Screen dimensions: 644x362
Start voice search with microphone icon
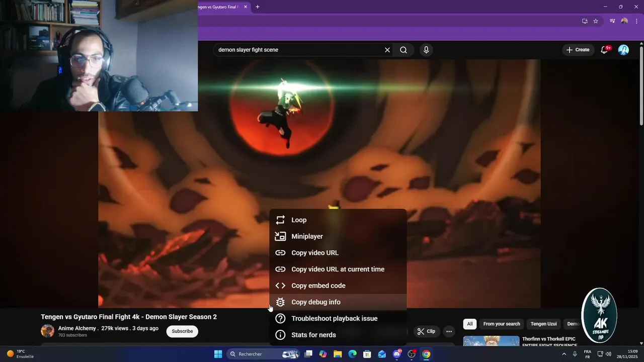click(x=426, y=50)
